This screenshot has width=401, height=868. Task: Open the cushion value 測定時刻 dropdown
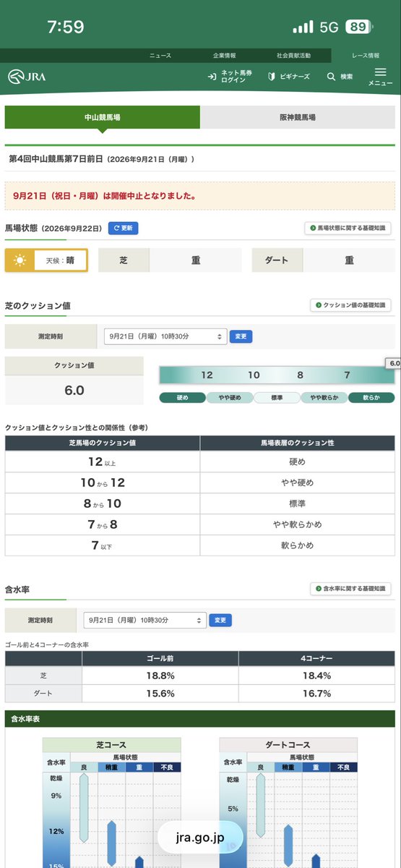tap(165, 336)
